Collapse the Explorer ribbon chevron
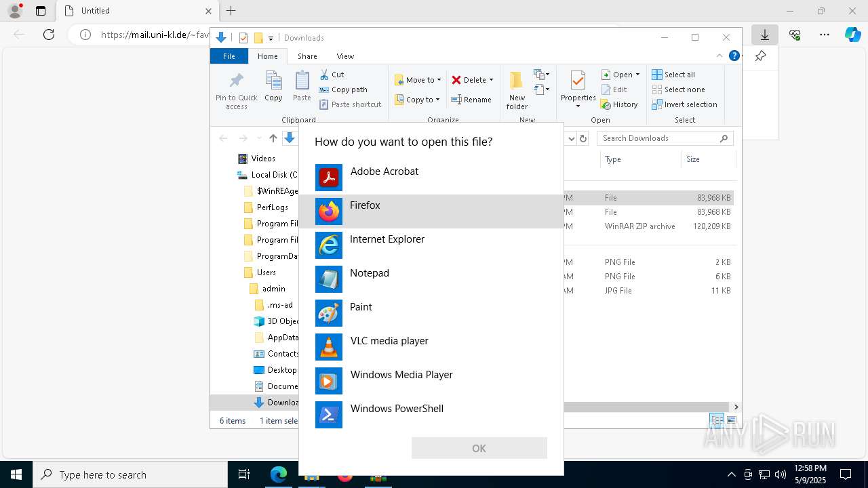 pos(719,56)
